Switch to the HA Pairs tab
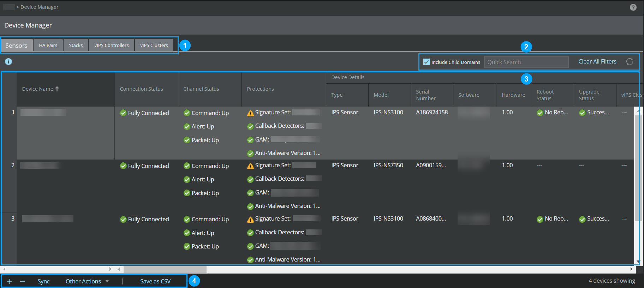Screen dimensions: 644x288 [x=48, y=45]
